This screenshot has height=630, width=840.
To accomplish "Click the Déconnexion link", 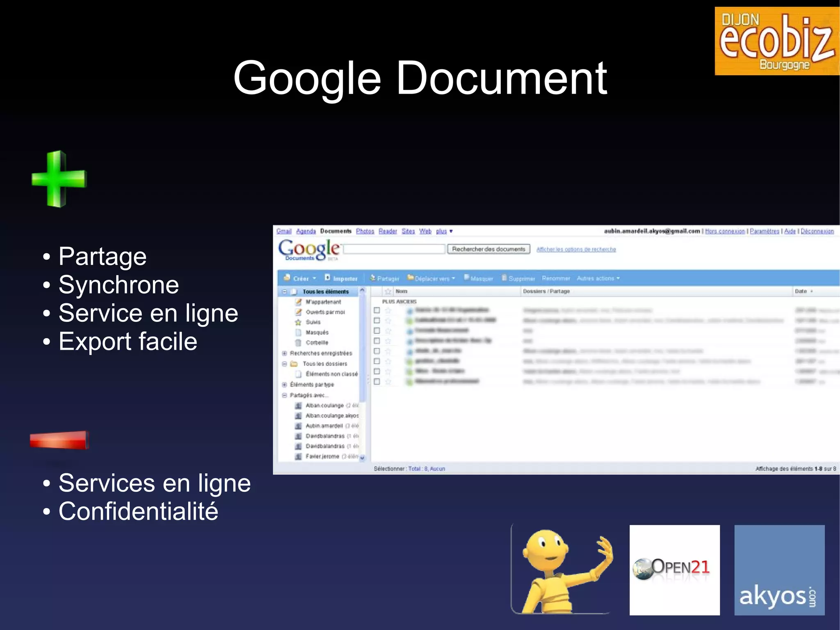I will (x=817, y=231).
